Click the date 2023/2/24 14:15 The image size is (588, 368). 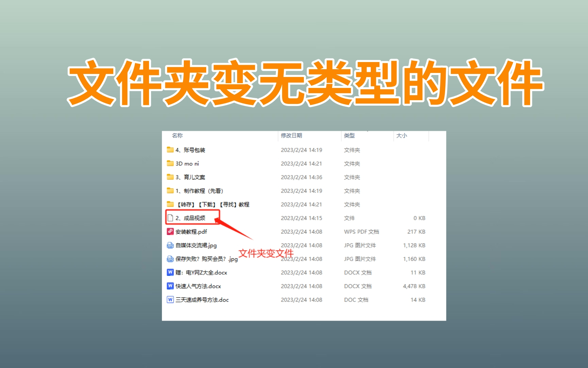(x=301, y=218)
